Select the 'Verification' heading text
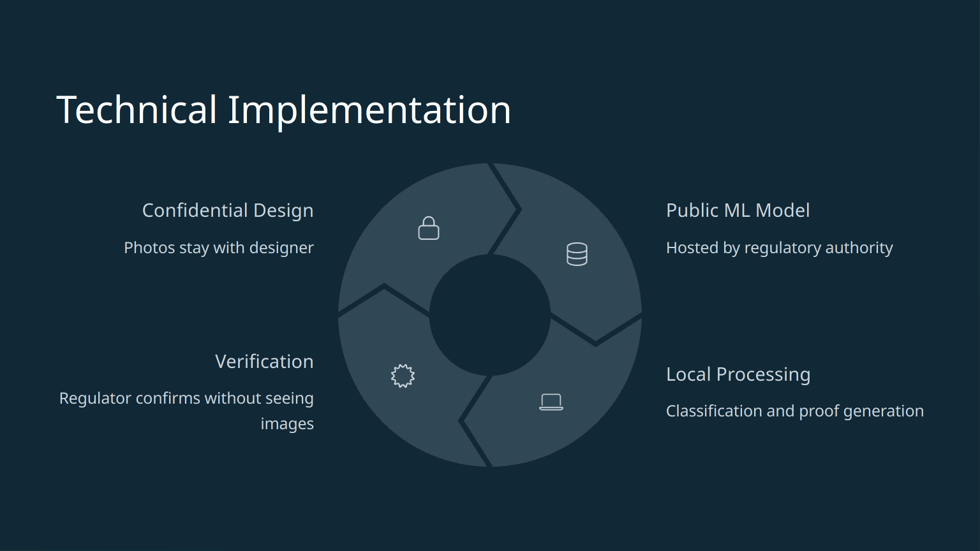The width and height of the screenshot is (980, 551). (264, 362)
